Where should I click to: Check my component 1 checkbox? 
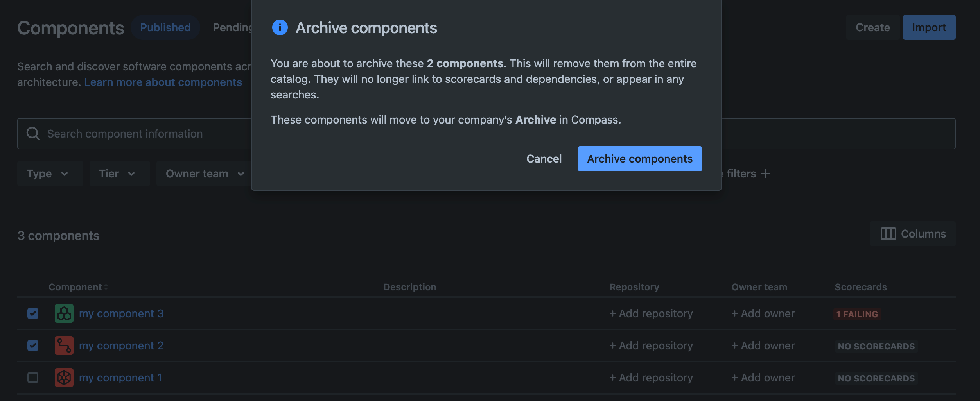[33, 378]
